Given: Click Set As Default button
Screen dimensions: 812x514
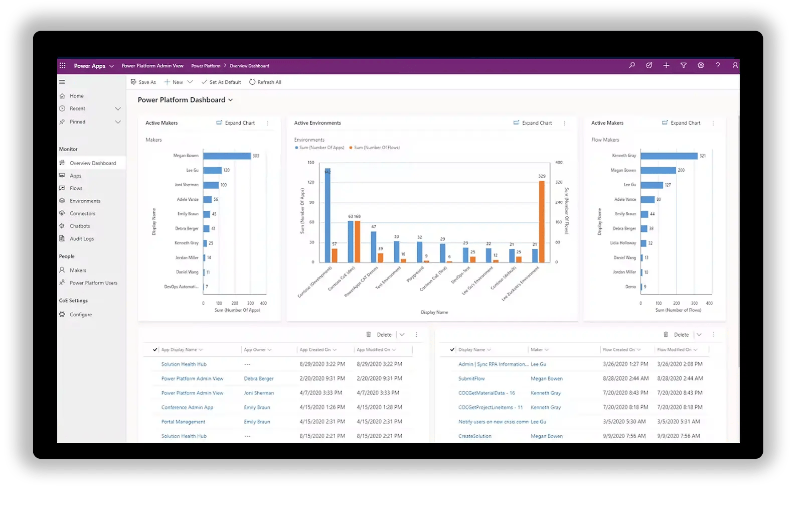Looking at the screenshot, I should 221,82.
